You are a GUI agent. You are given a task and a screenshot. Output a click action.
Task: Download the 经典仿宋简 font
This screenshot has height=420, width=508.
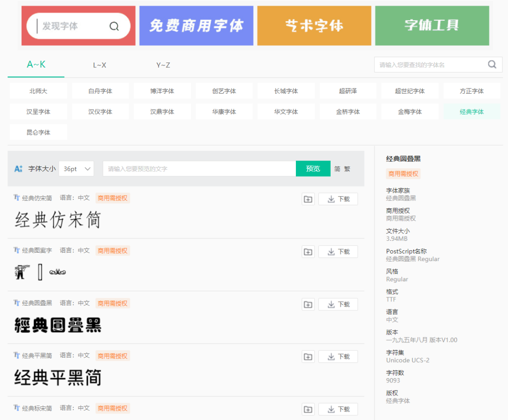click(x=338, y=199)
